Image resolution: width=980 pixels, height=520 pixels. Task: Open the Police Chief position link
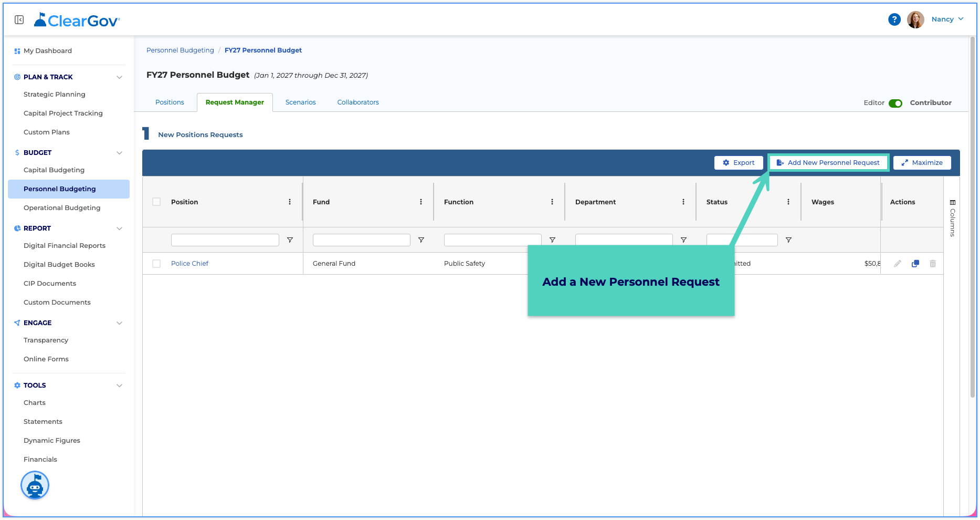(189, 264)
